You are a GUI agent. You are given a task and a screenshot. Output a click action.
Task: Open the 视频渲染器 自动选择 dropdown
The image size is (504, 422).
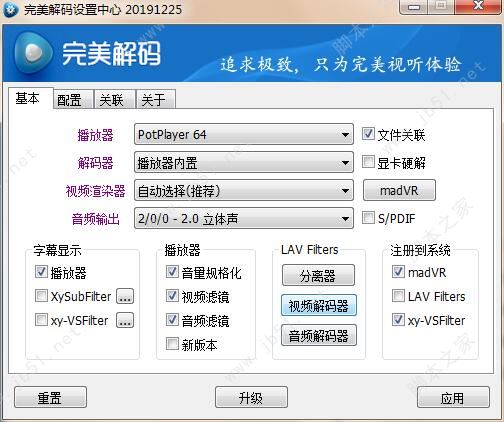tap(244, 190)
